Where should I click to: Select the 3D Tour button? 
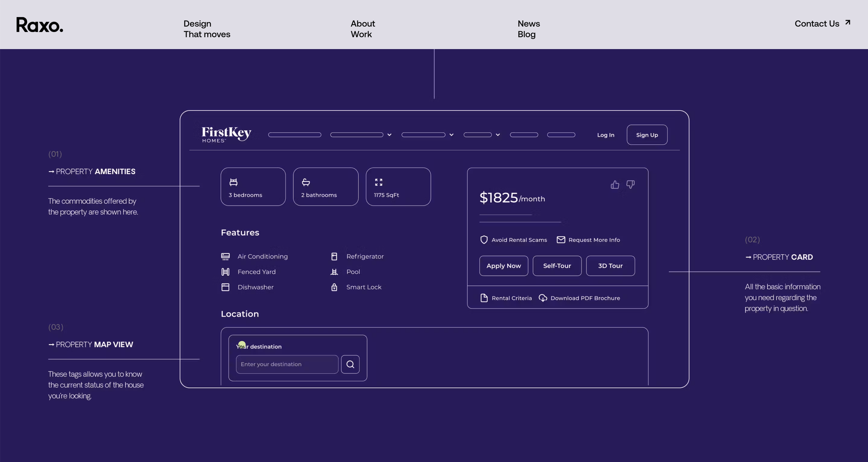pyautogui.click(x=610, y=266)
